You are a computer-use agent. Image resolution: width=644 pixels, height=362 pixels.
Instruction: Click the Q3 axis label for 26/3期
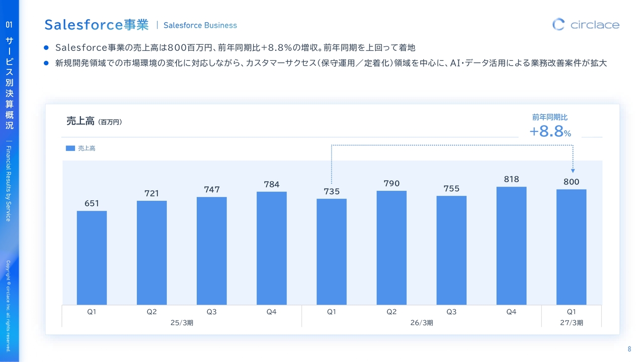pos(451,312)
